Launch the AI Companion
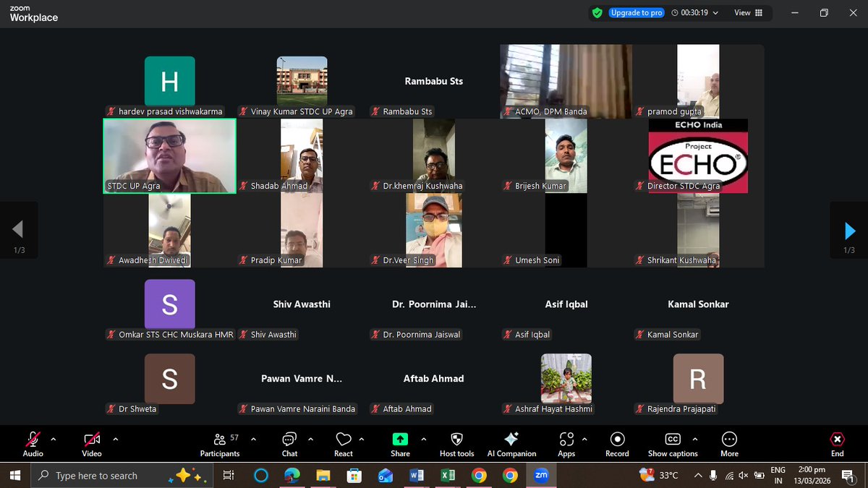 tap(511, 443)
